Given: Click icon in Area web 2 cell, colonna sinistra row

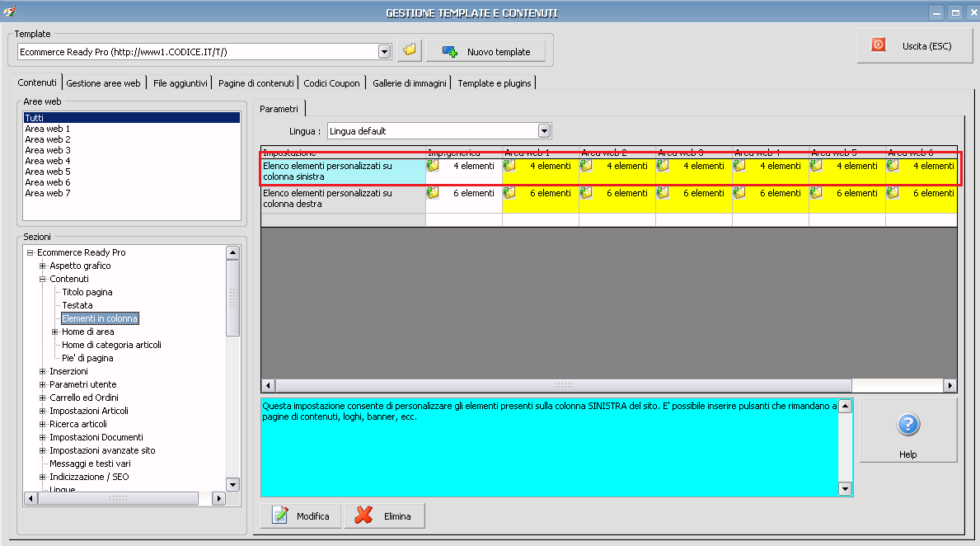Looking at the screenshot, I should pyautogui.click(x=586, y=166).
